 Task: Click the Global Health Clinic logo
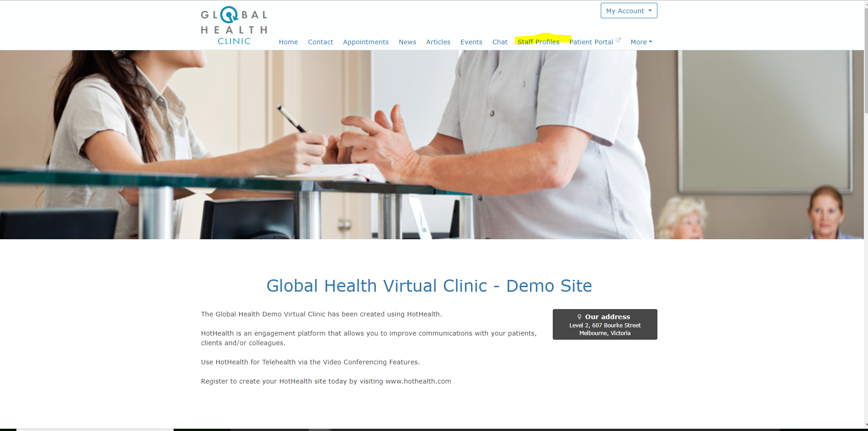[x=234, y=26]
